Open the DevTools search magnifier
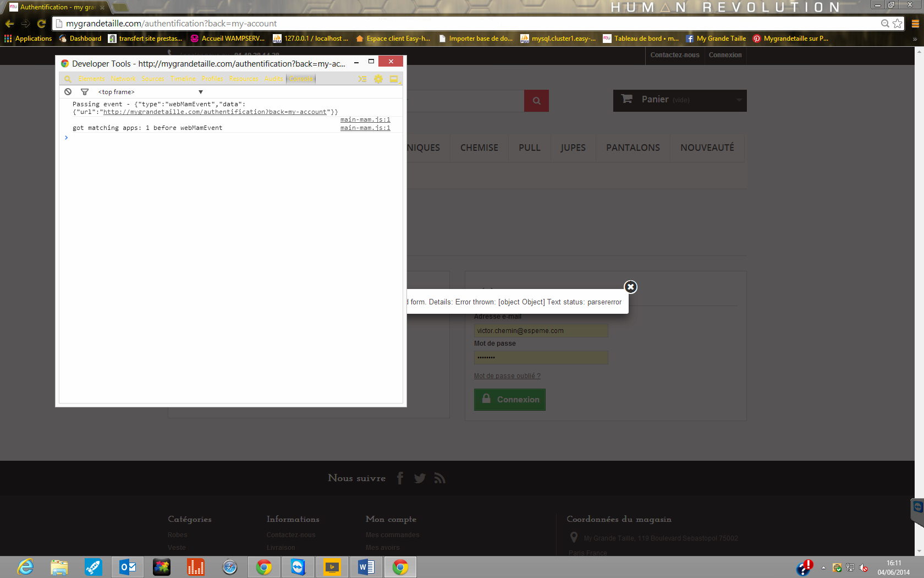Viewport: 924px width, 578px height. (x=68, y=79)
